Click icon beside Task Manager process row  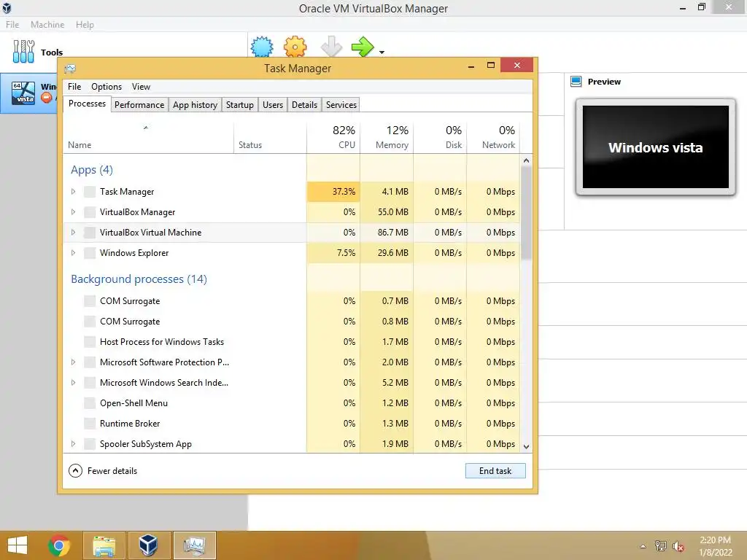[90, 192]
